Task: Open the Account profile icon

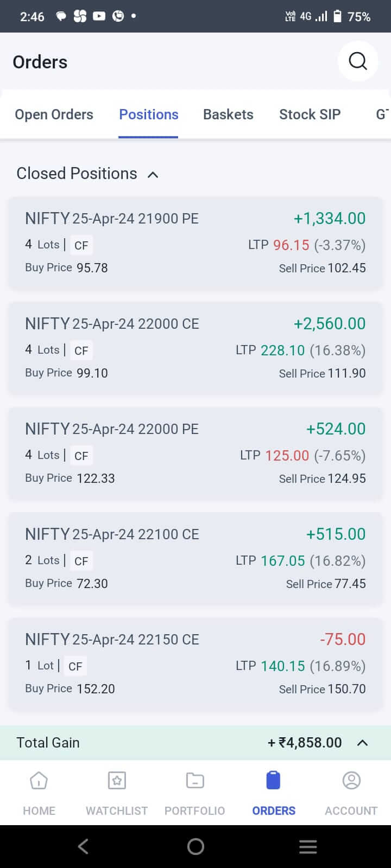Action: coord(351,781)
